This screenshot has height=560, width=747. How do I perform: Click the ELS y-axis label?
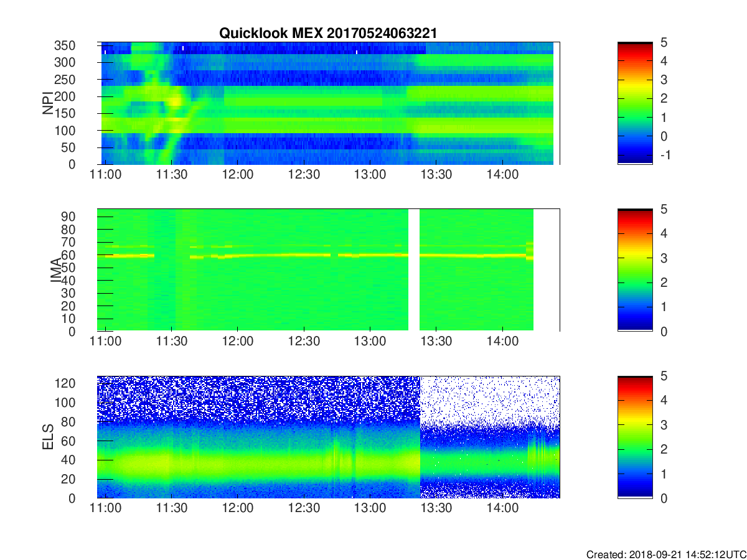pos(48,437)
